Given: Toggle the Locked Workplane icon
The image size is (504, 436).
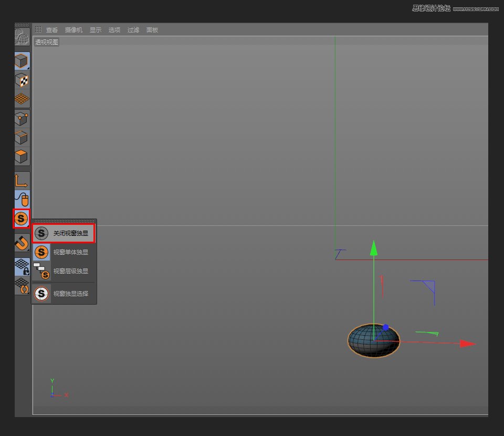Looking at the screenshot, I should pos(22,267).
